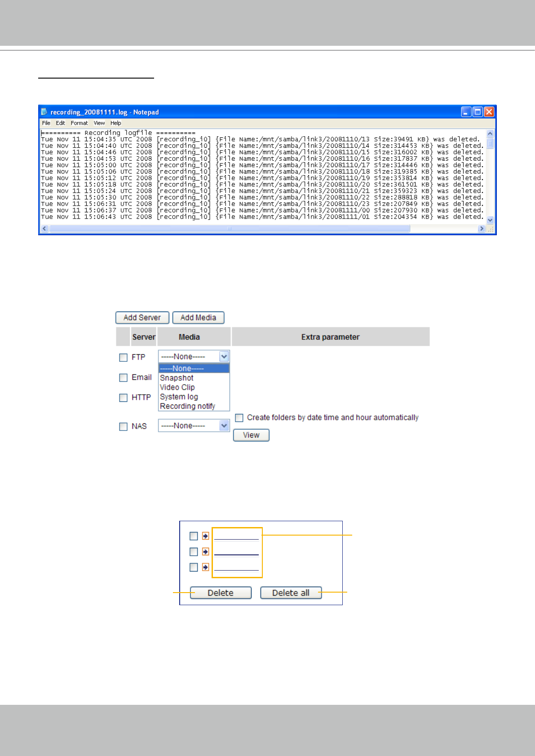535x756 pixels.
Task: Click log line with timestamp 15:04:35
Action: [261, 140]
